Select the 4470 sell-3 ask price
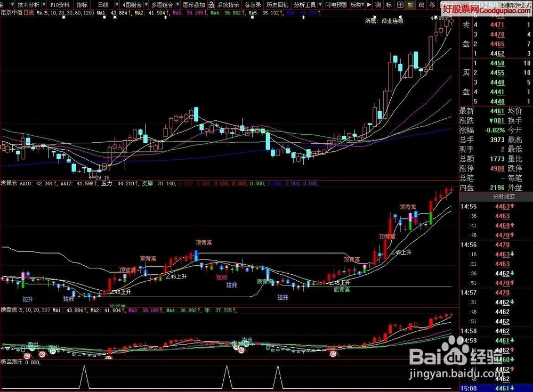 tap(497, 34)
